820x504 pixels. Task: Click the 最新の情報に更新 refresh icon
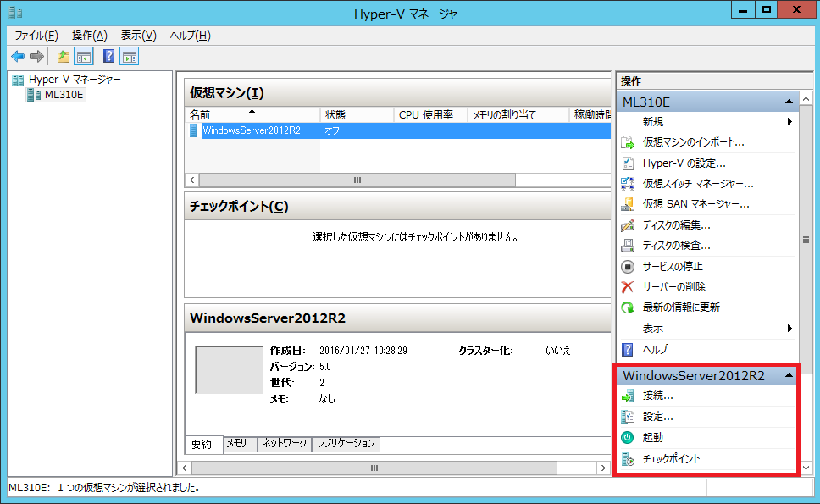pyautogui.click(x=628, y=307)
